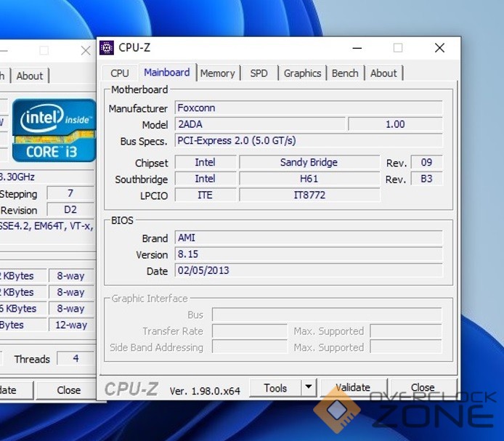Go to the SPD tab

[x=259, y=73]
